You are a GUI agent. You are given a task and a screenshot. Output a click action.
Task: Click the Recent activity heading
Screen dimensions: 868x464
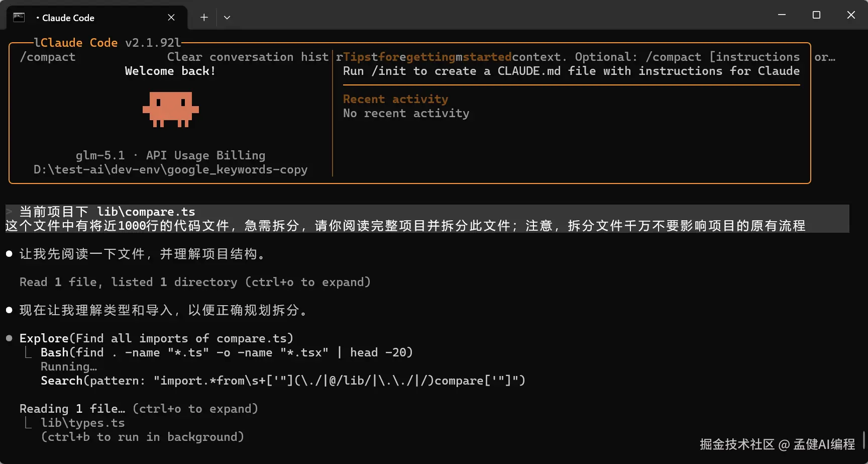(x=395, y=99)
